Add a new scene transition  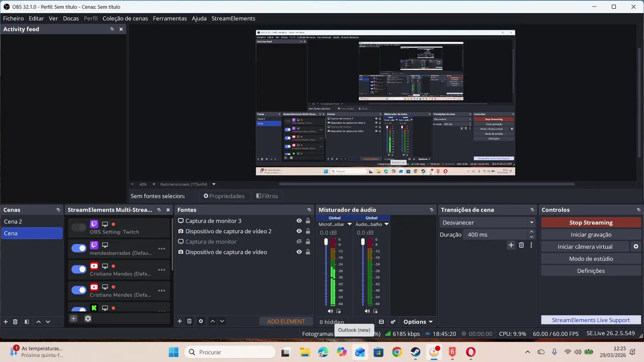(511, 245)
